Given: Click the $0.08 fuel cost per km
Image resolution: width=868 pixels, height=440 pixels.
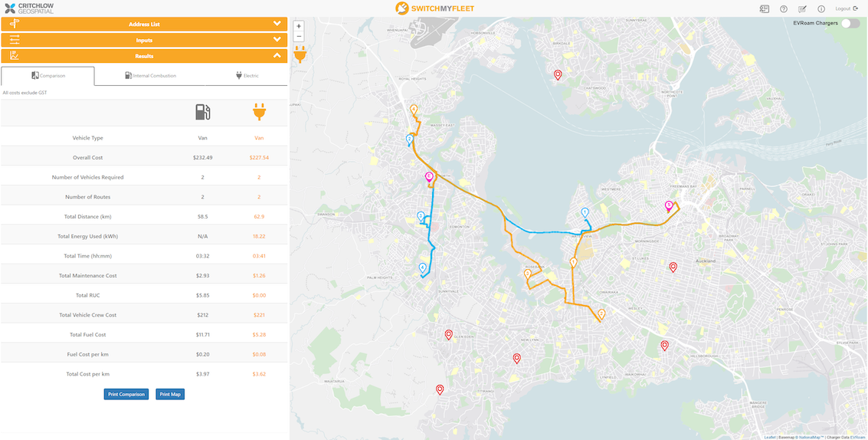Looking at the screenshot, I should [259, 354].
